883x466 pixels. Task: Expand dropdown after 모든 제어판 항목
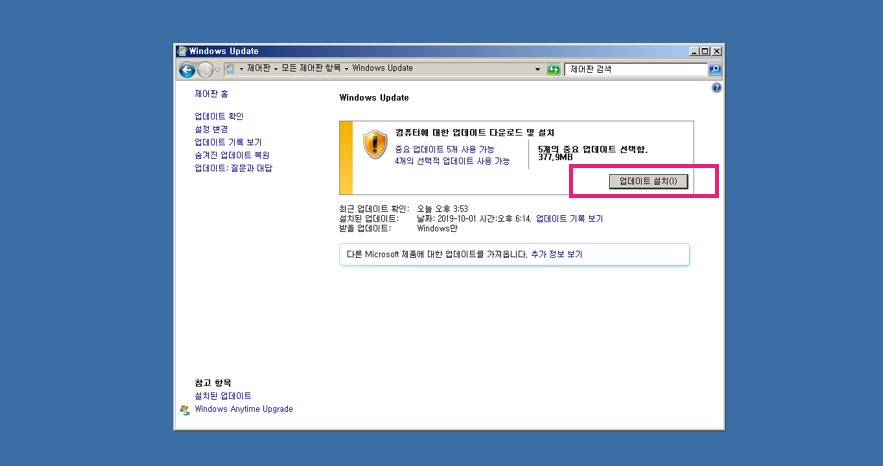(346, 69)
